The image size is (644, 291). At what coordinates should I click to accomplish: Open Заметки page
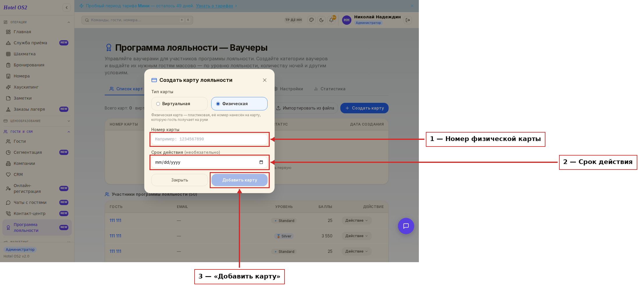pyautogui.click(x=37, y=98)
